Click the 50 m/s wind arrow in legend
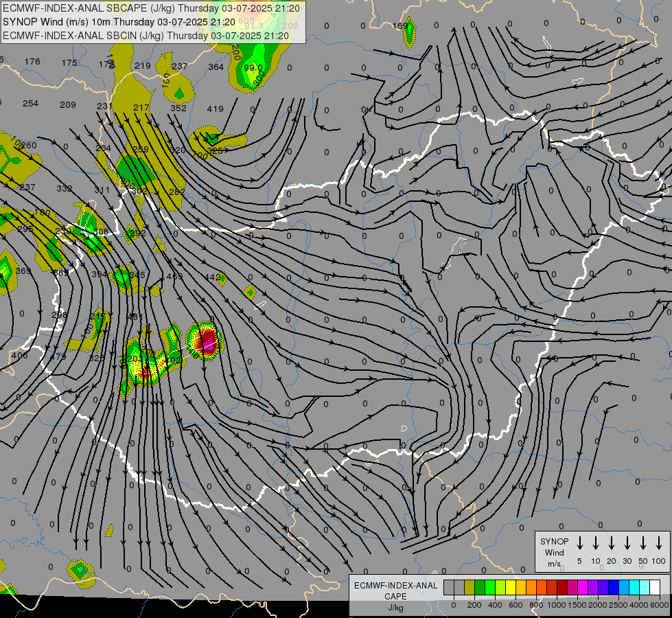 [x=643, y=543]
